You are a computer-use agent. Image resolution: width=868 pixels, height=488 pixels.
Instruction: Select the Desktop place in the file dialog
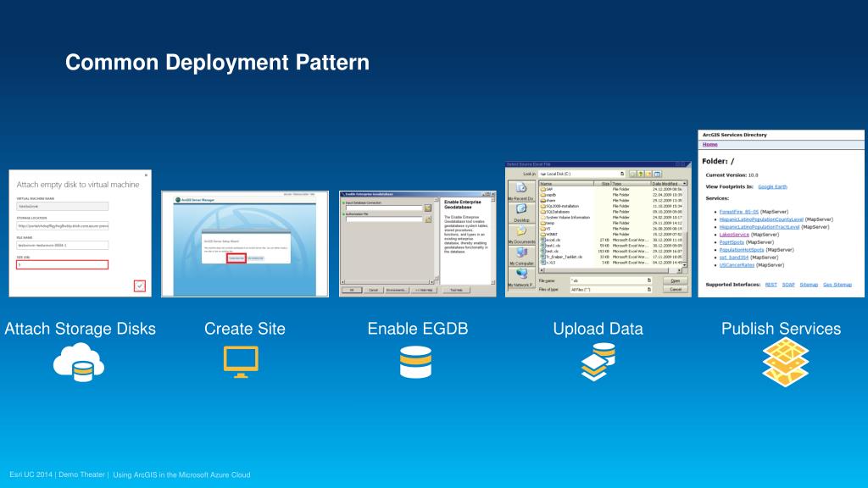pos(521,213)
